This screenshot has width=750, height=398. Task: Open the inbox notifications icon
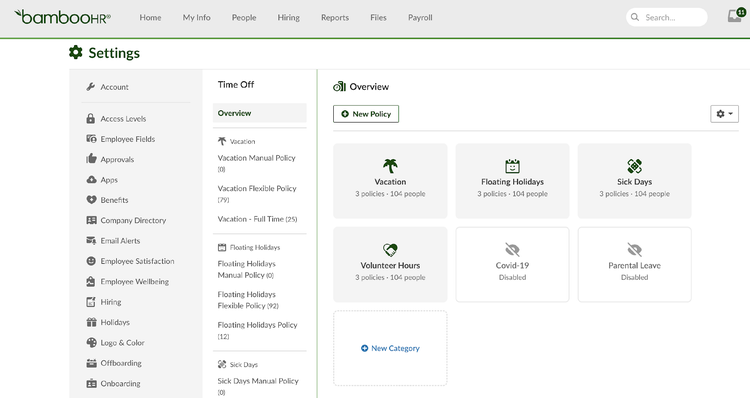pos(736,16)
